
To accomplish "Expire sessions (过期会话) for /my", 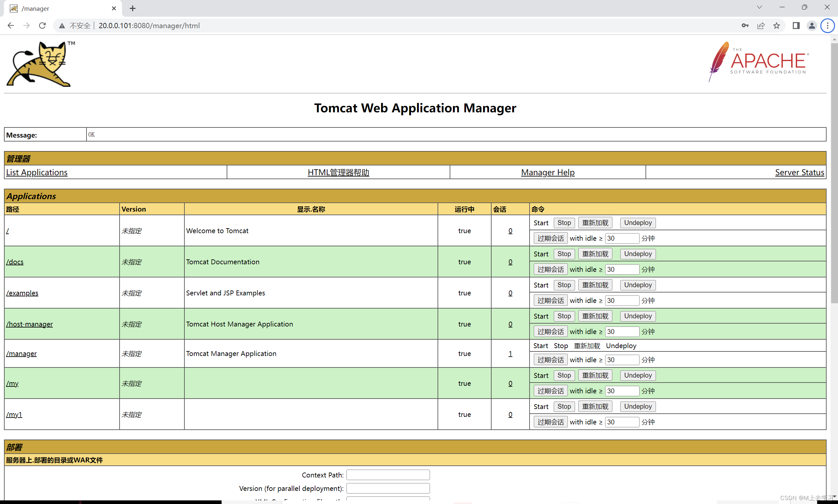I will 550,391.
